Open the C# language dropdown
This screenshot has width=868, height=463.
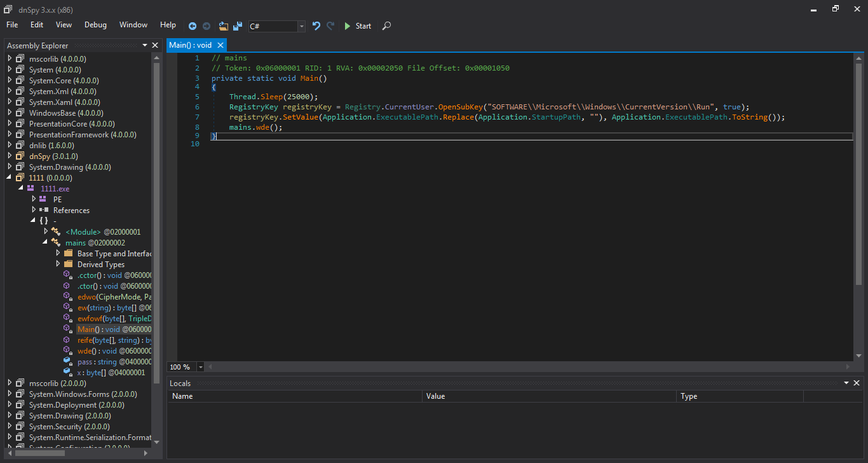(301, 26)
